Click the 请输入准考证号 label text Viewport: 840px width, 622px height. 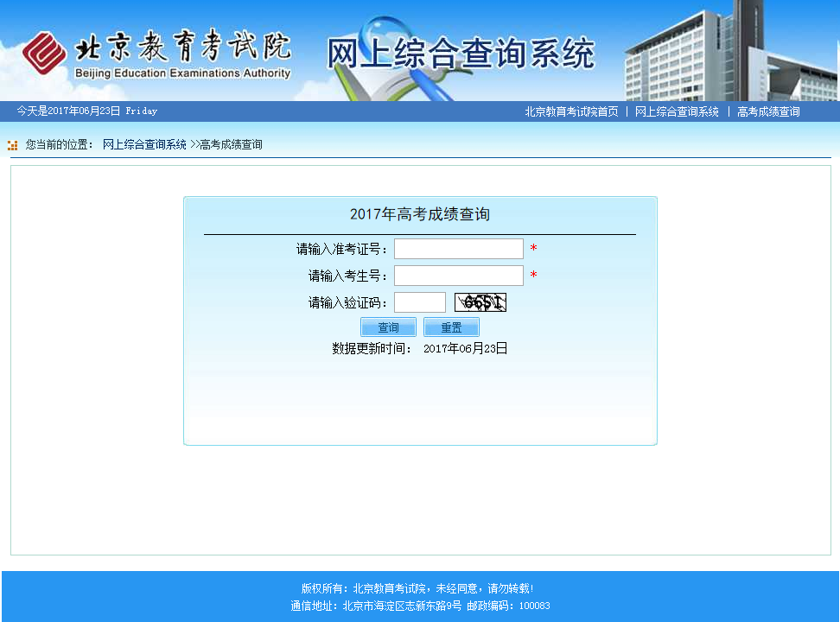tap(342, 250)
